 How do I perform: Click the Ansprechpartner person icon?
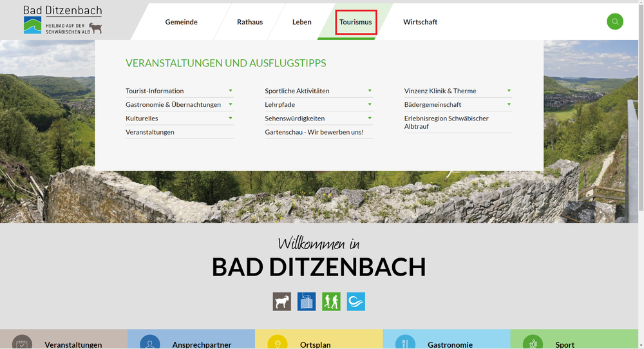(x=150, y=343)
